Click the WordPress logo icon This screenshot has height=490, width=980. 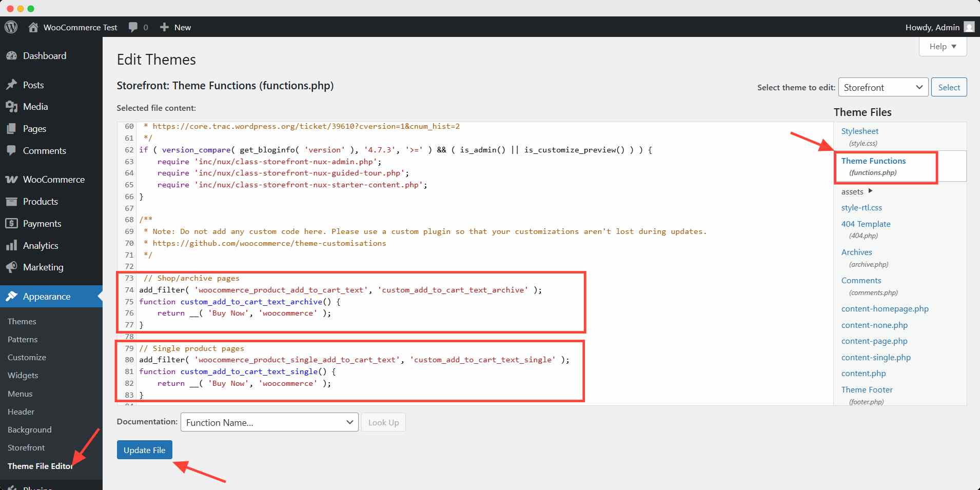tap(11, 27)
